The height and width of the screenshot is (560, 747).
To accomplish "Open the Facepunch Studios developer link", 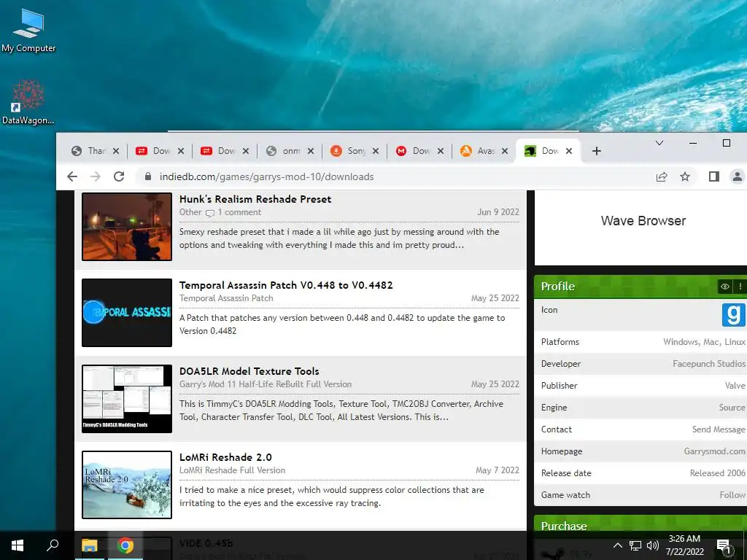I will coord(709,364).
